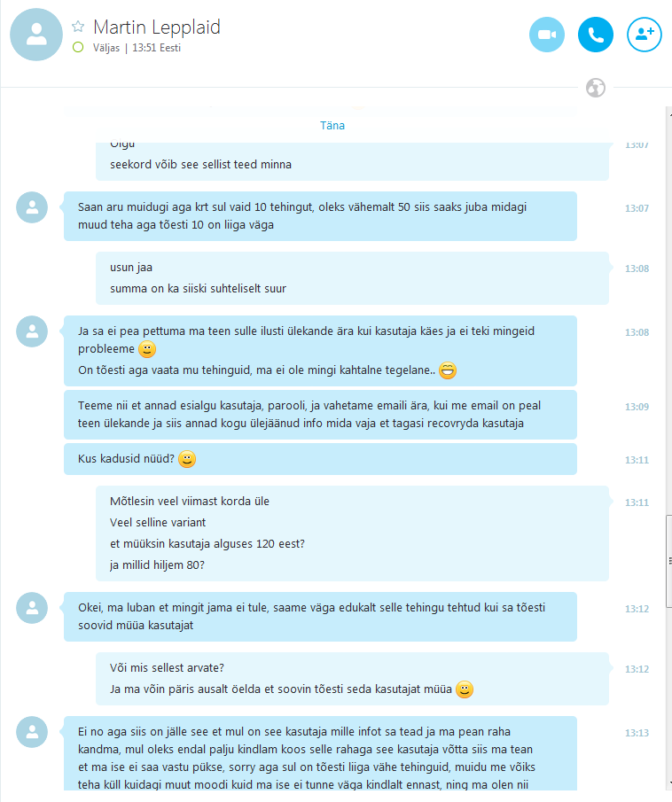Click the green online status circle
672x802 pixels.
[78, 48]
